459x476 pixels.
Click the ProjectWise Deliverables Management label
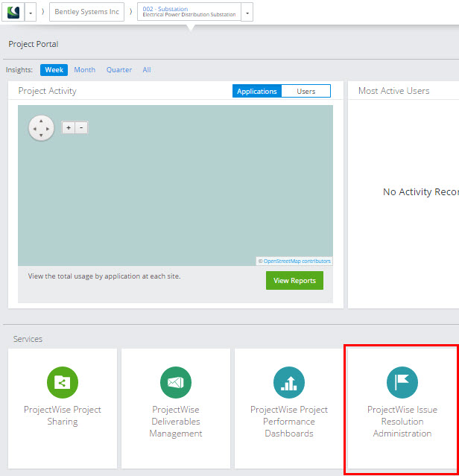tap(176, 422)
